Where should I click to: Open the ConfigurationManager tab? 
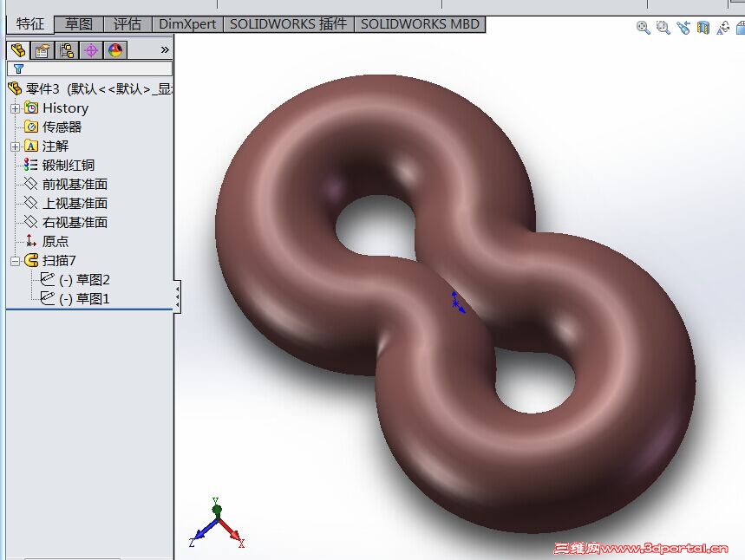point(67,50)
